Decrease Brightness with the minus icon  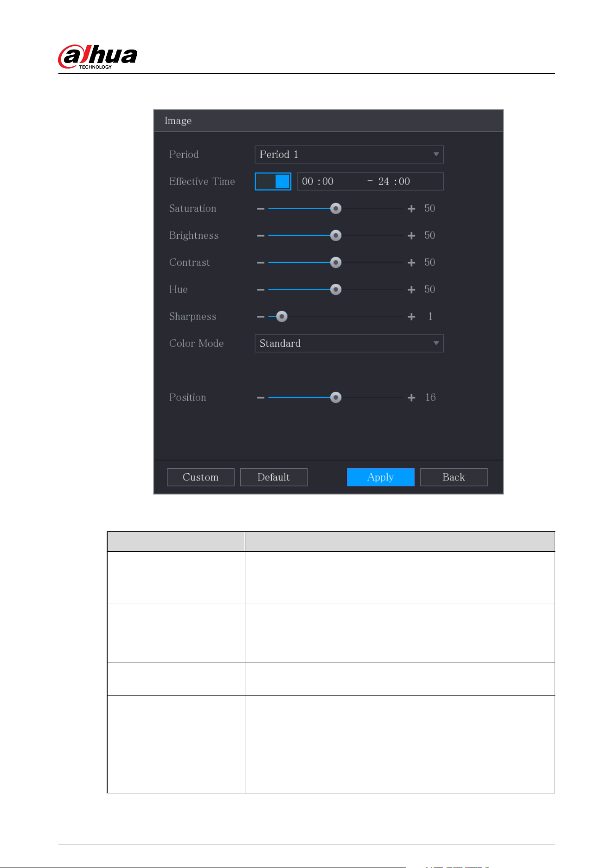[261, 236]
